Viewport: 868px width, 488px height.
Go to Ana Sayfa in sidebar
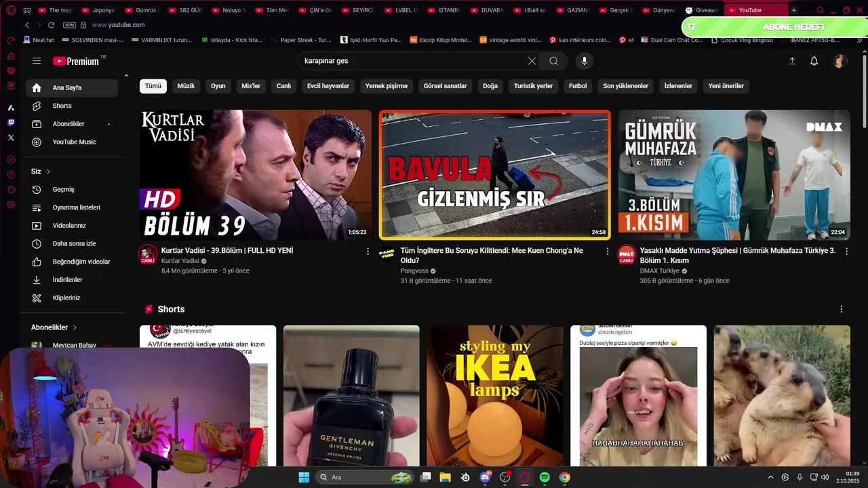tap(72, 87)
